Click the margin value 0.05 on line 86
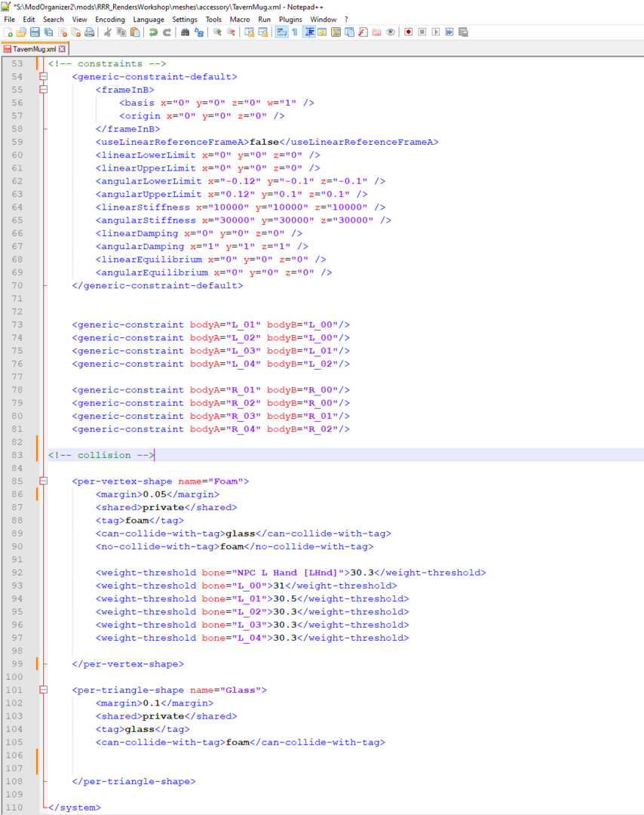Screen dimensions: 644x815 click(x=155, y=494)
